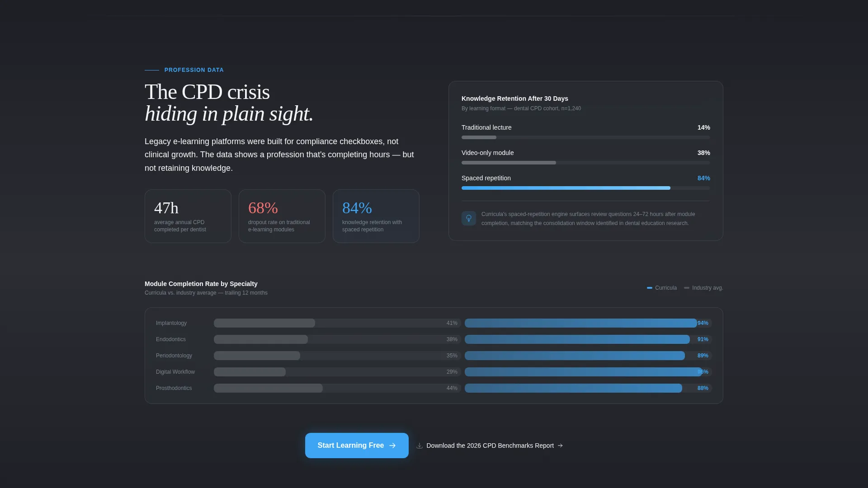Click the Periodontology row label
This screenshot has height=488, width=868.
point(174,356)
